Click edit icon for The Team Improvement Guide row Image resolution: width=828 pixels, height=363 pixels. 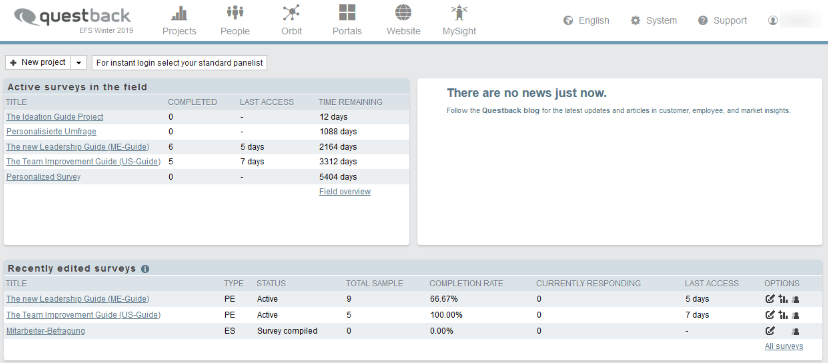[770, 315]
